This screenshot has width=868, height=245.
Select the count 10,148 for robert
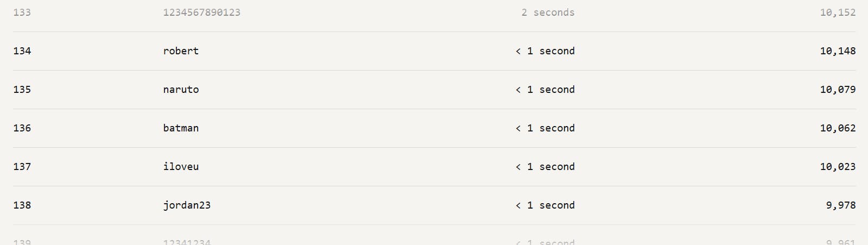[x=838, y=51]
